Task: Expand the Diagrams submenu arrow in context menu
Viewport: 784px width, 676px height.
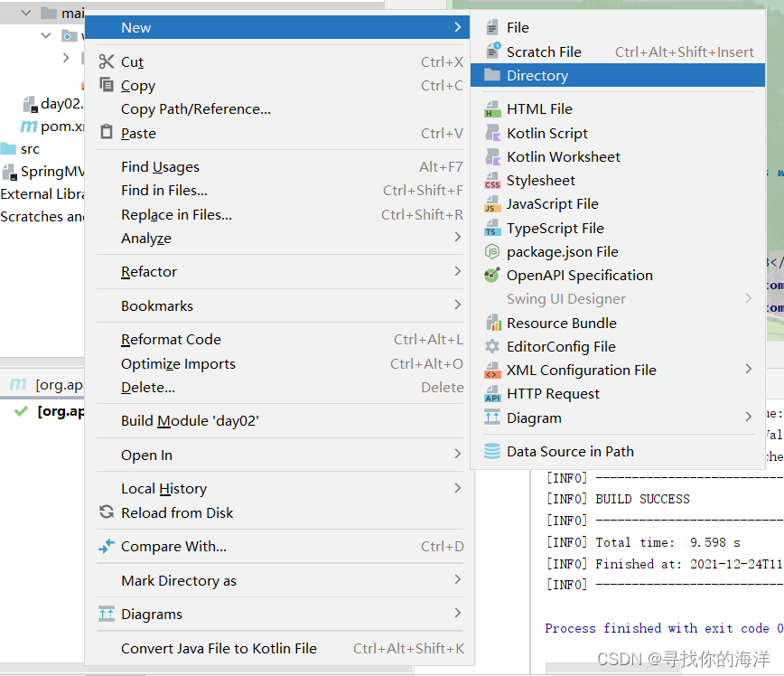Action: coord(458,613)
